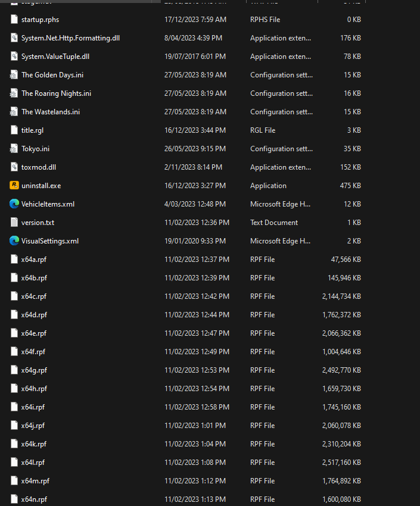Select The Golden Days.ini config icon

(x=14, y=75)
